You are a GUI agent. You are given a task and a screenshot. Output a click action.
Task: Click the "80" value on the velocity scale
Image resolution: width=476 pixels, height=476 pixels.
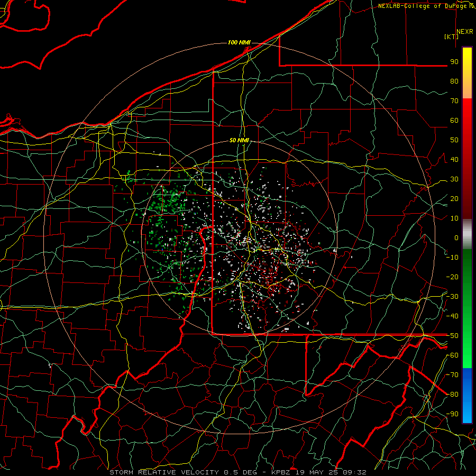pyautogui.click(x=454, y=81)
